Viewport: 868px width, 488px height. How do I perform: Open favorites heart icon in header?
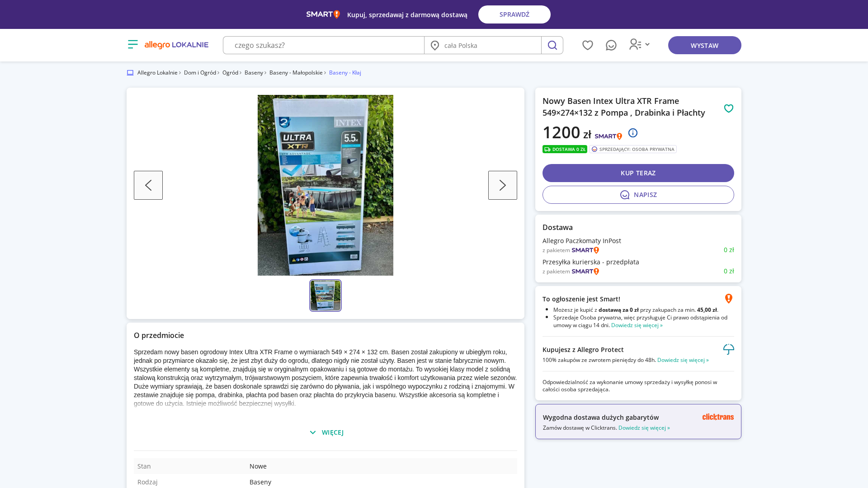[x=588, y=45]
